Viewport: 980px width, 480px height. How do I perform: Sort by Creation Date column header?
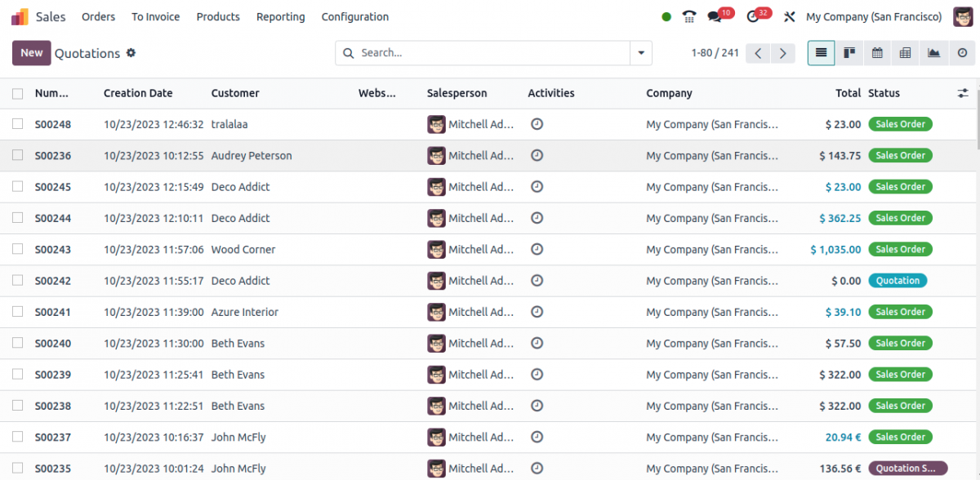click(x=138, y=93)
